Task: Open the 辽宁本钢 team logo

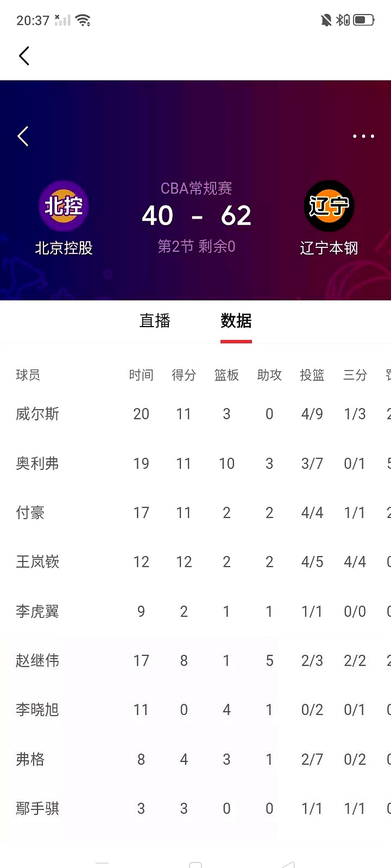Action: 329,207
